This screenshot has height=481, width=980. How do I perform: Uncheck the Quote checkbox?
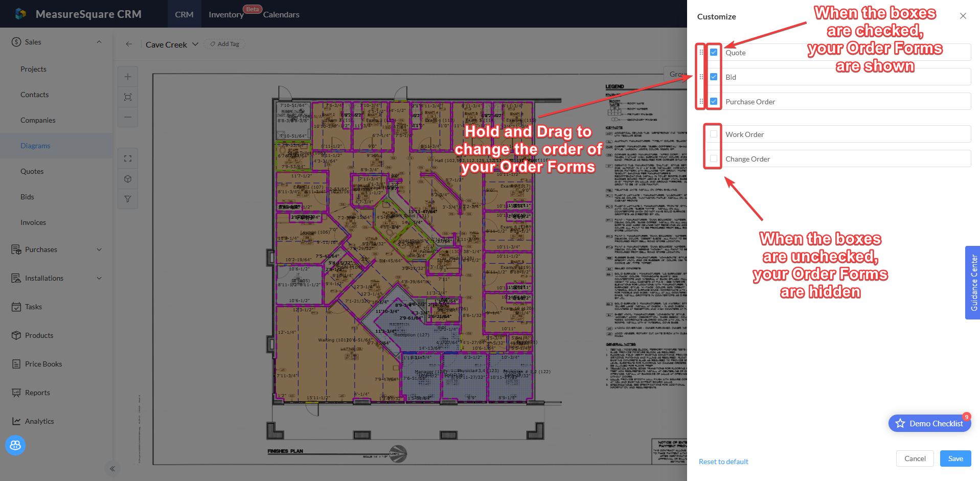coord(714,52)
